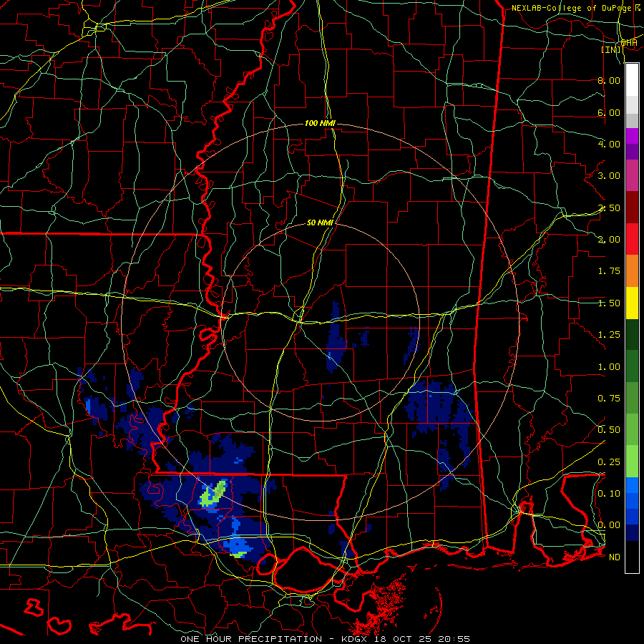Click the [IN] units label above legend
Image resolution: width=644 pixels, height=644 pixels.
(611, 50)
